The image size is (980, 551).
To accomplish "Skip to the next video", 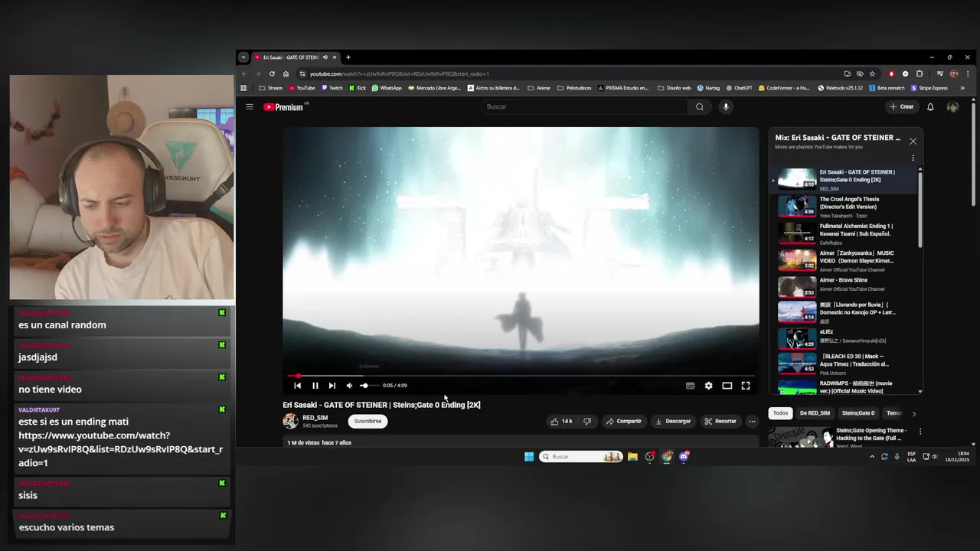I will click(332, 386).
